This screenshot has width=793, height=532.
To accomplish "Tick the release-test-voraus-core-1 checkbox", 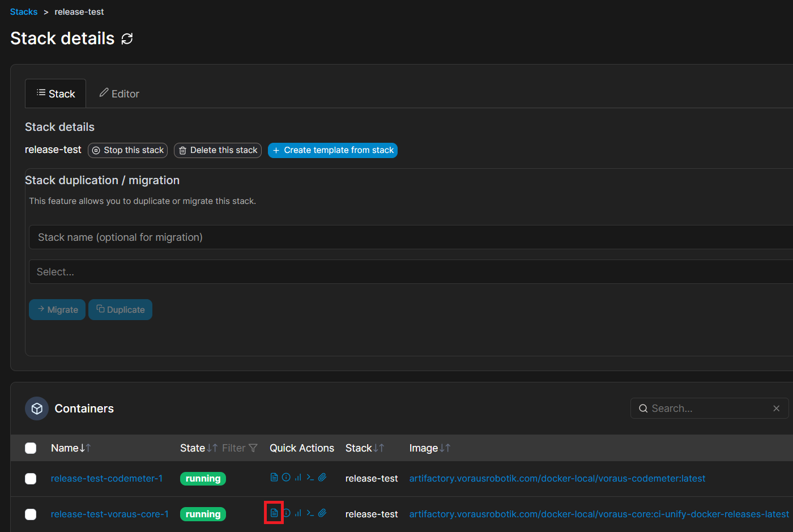I will click(x=31, y=514).
